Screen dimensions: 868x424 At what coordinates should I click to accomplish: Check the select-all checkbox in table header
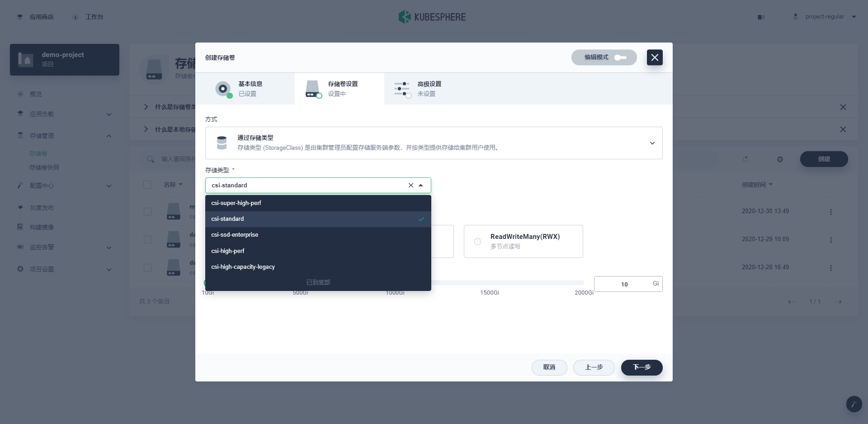coord(147,185)
